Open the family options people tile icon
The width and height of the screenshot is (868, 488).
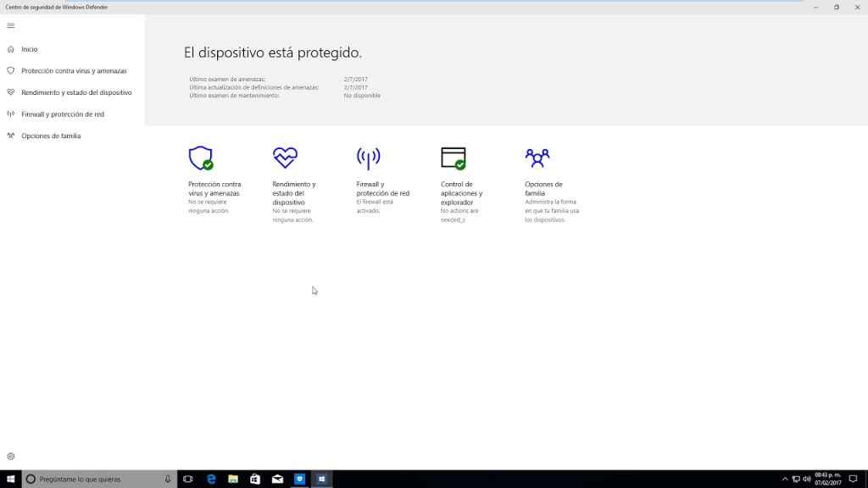pyautogui.click(x=537, y=158)
